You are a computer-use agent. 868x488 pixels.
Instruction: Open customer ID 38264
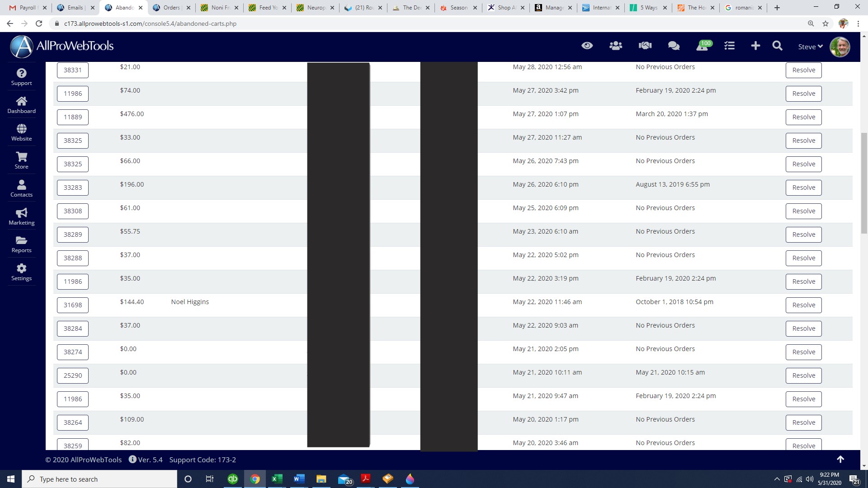pos(73,422)
